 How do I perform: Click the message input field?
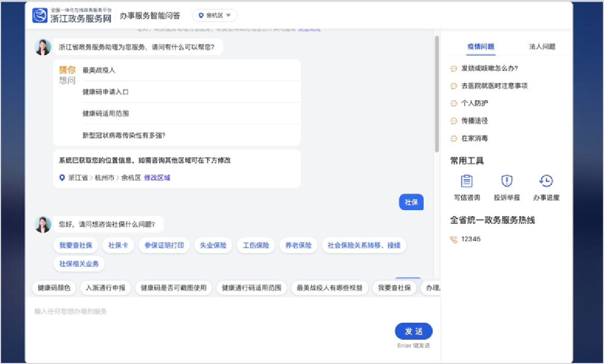coord(207,312)
